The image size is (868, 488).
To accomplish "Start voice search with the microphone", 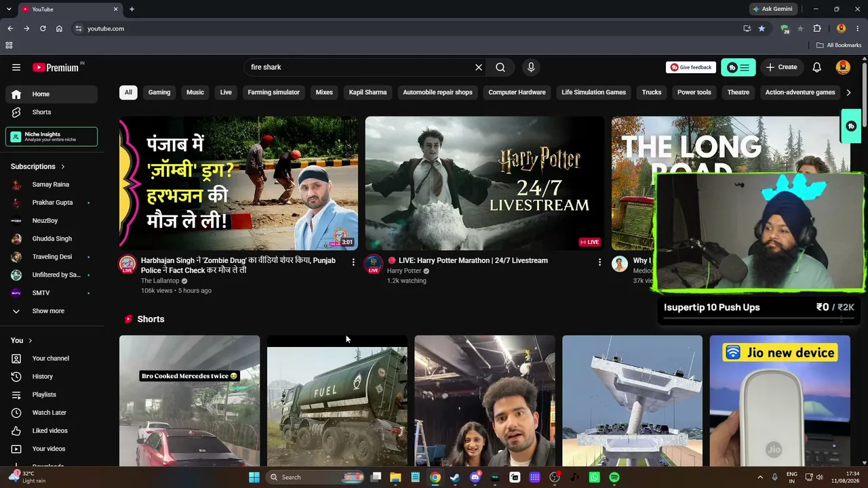I will [531, 67].
